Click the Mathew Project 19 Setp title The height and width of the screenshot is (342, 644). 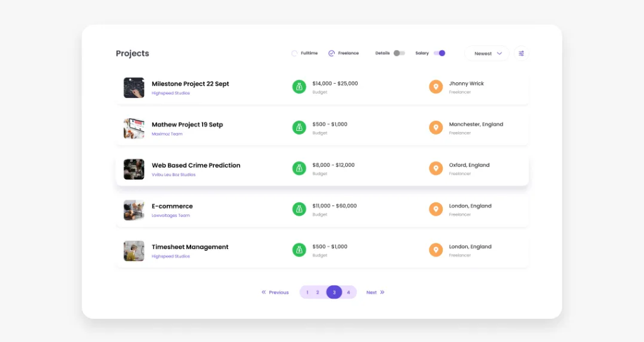click(187, 124)
